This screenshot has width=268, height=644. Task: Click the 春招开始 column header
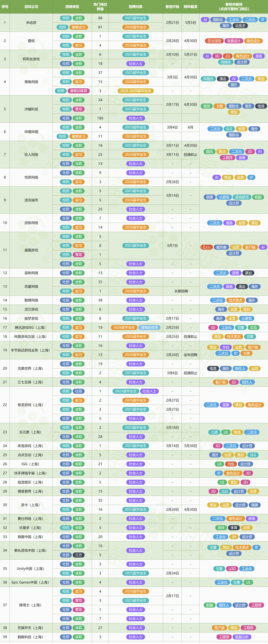tap(172, 7)
